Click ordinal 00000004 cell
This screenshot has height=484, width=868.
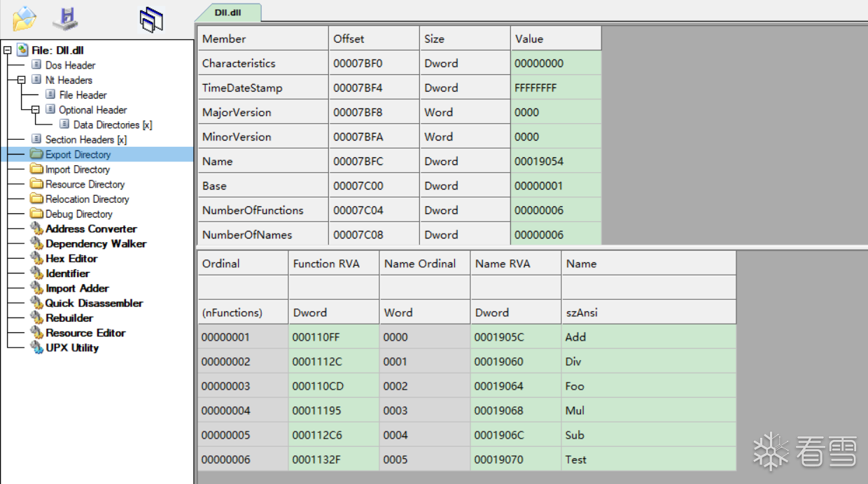[243, 410]
